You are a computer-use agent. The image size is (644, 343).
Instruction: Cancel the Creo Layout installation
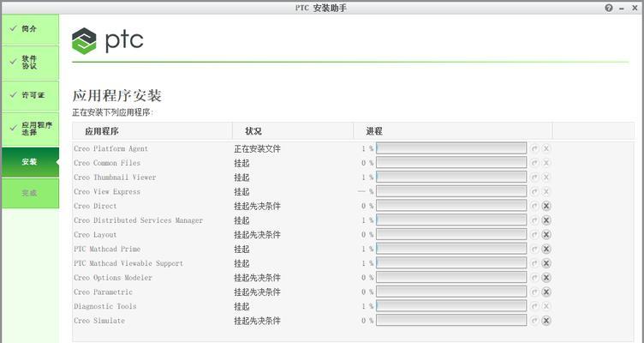546,235
